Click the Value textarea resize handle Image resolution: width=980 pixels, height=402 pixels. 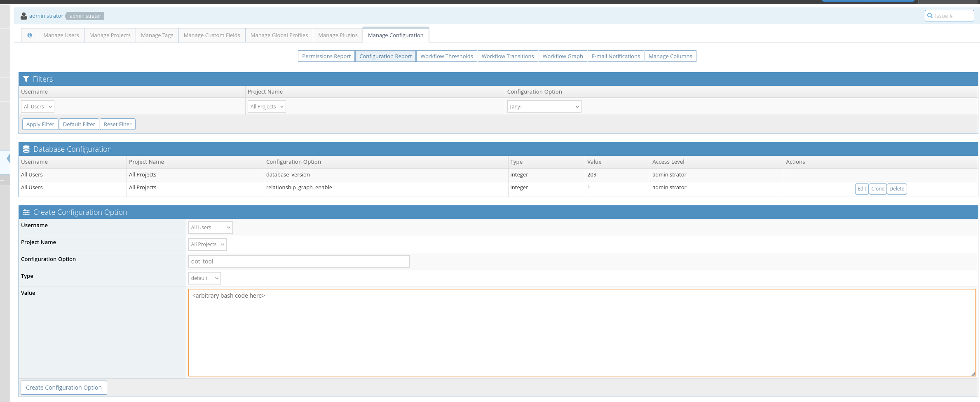pos(973,374)
